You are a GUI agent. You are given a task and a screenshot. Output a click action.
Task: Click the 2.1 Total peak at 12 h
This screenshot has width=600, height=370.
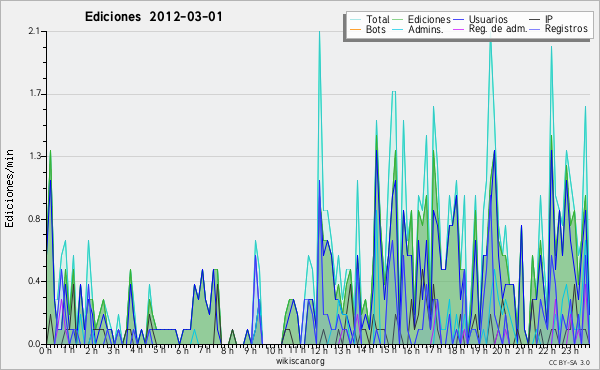click(x=319, y=33)
